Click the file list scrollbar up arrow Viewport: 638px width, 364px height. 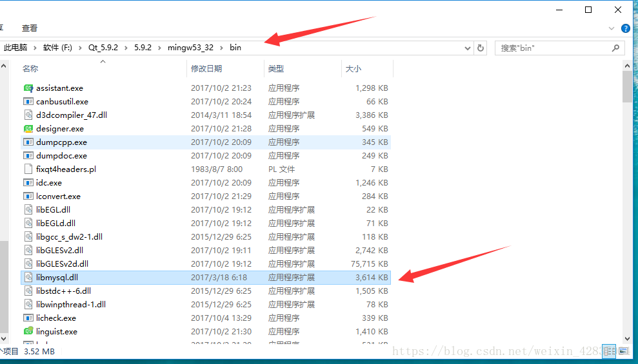point(628,65)
